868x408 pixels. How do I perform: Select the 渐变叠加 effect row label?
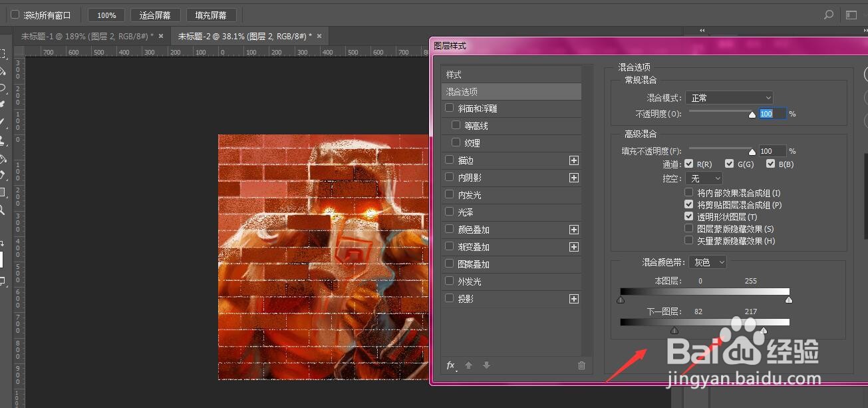click(x=474, y=247)
